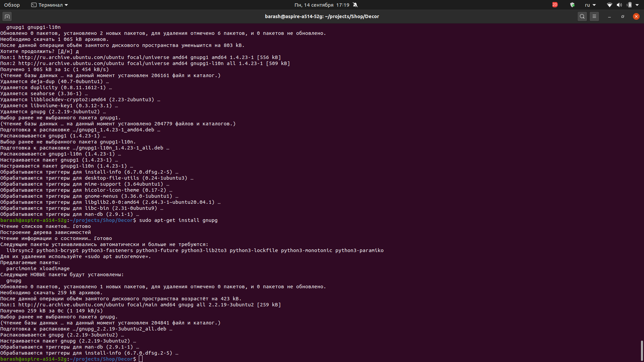This screenshot has height=362, width=644.
Task: Click 'Удаляется libvolume-key1 (0.3.12-3.1)'
Action: pyautogui.click(x=59, y=106)
